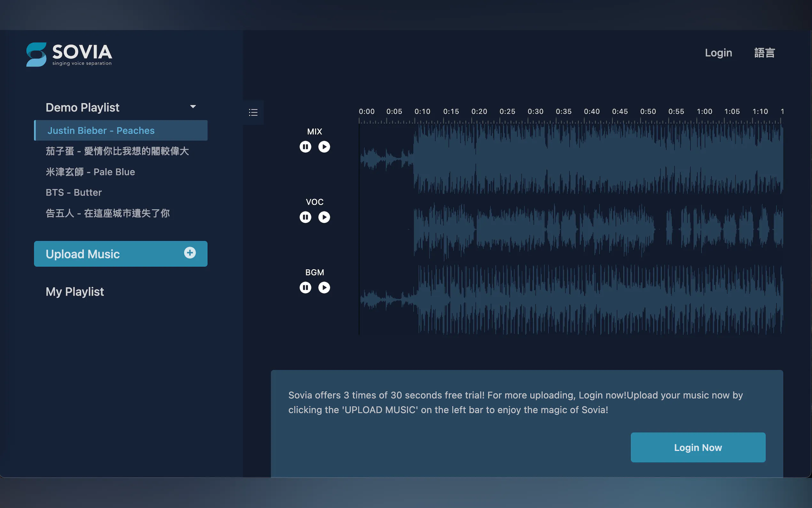812x508 pixels.
Task: Seek to 0:30 on the timeline ruler
Action: coord(535,112)
